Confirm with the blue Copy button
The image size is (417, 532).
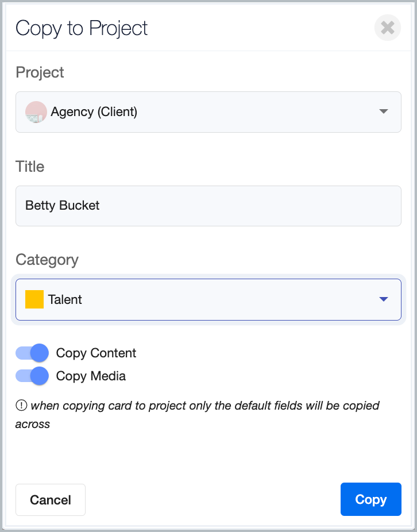pyautogui.click(x=371, y=499)
